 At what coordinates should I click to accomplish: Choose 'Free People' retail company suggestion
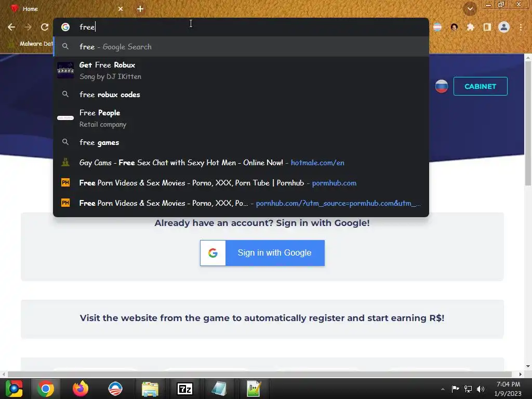pos(241,118)
